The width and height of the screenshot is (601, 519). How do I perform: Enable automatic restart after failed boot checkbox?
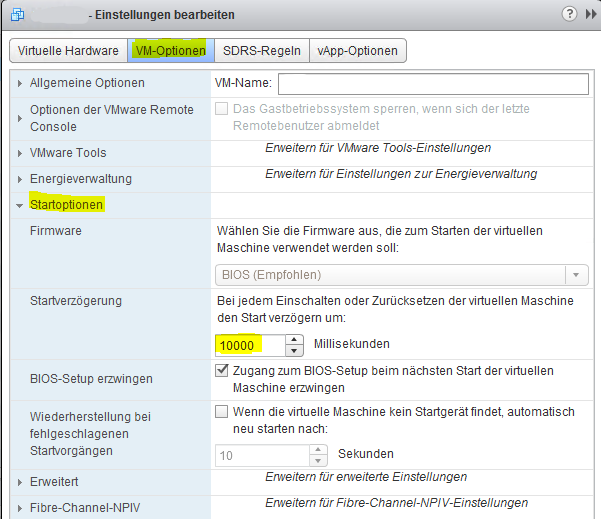point(223,410)
